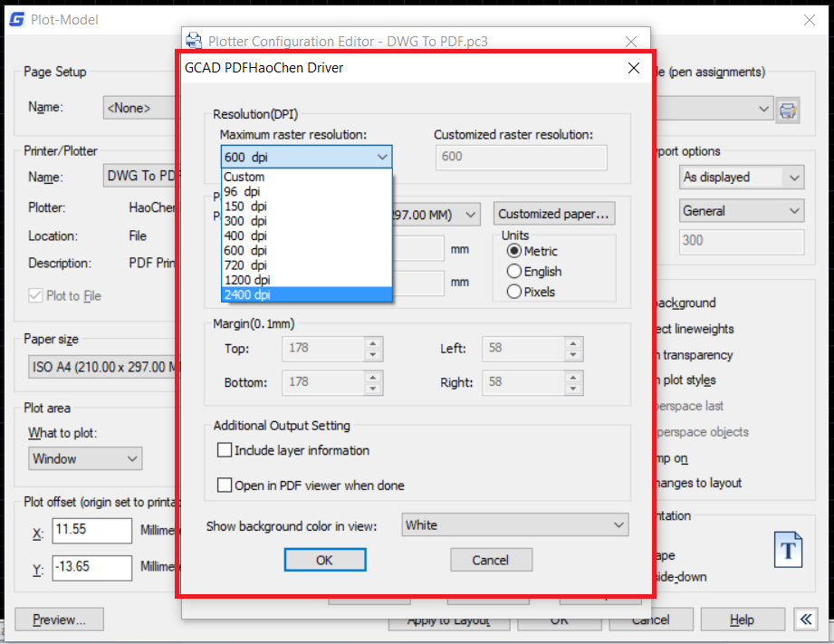834x644 pixels.
Task: Click the X plot offset input field
Action: 91,531
